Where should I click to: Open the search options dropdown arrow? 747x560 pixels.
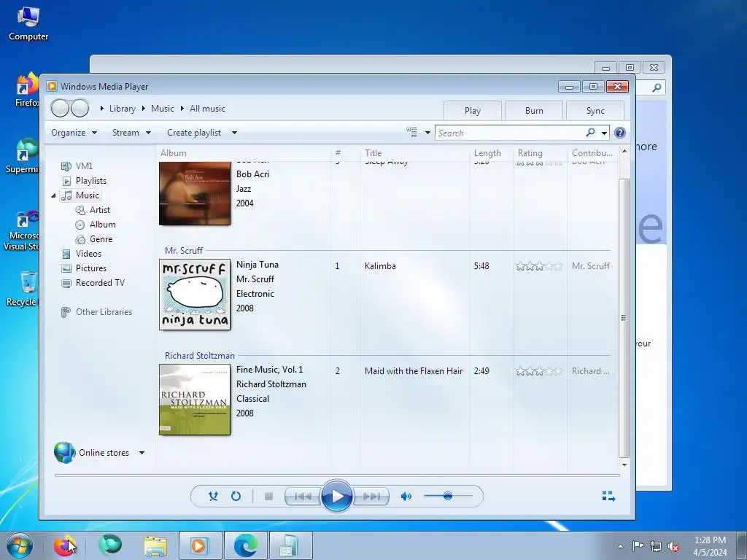click(604, 133)
